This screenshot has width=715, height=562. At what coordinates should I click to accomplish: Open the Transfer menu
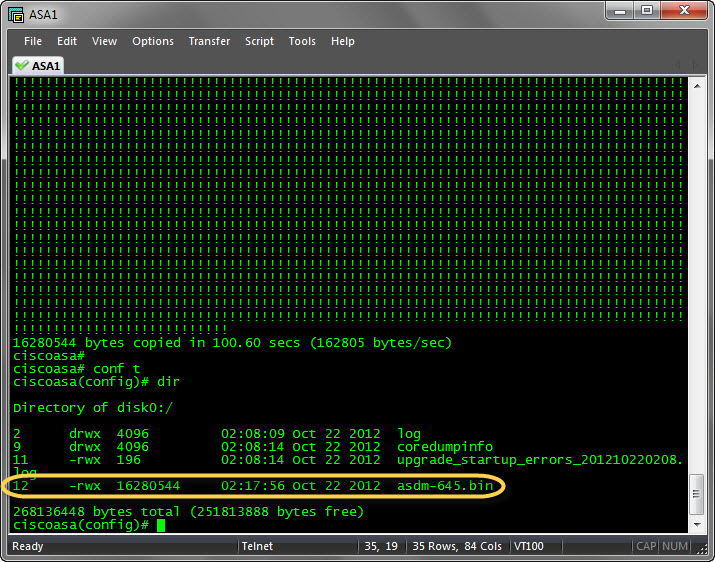[209, 41]
